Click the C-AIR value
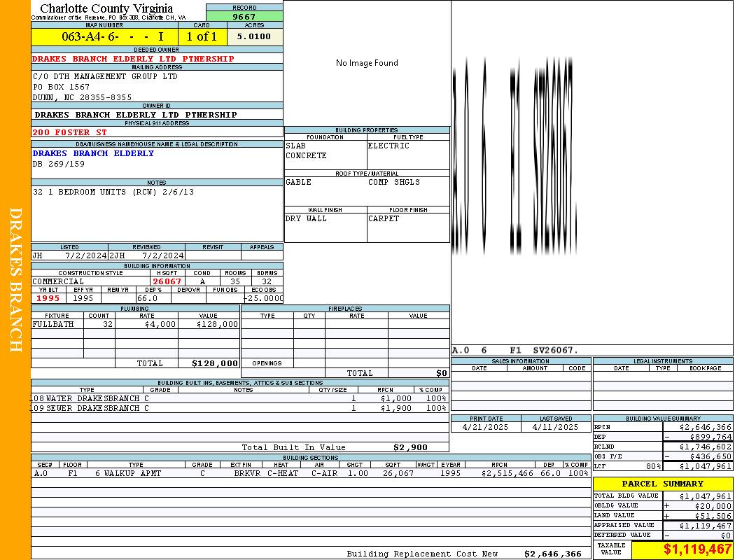 pos(324,474)
